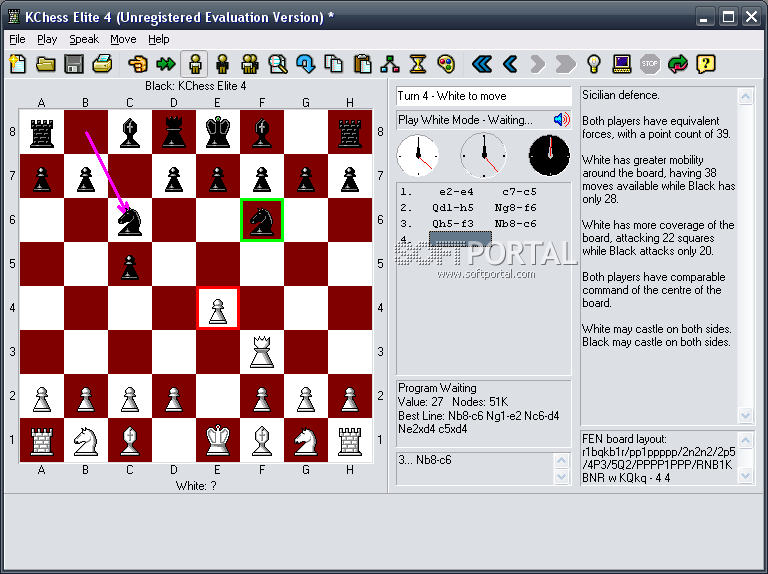This screenshot has width=768, height=574.
Task: Go to game start with double-left arrow
Action: [482, 64]
